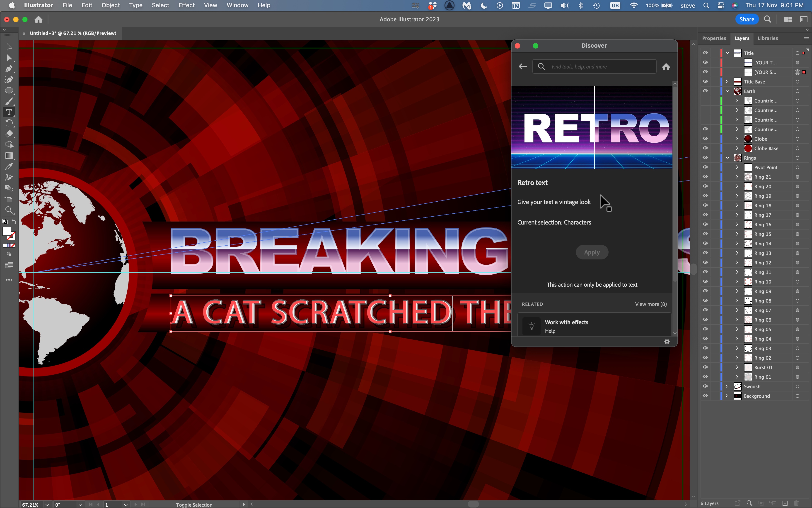
Task: Select the Ellipse tool
Action: click(9, 90)
